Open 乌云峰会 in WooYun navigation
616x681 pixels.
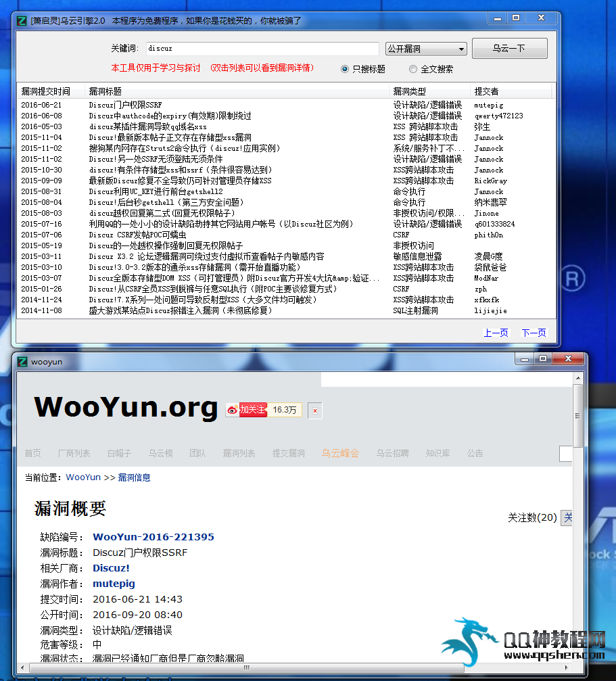click(x=340, y=453)
